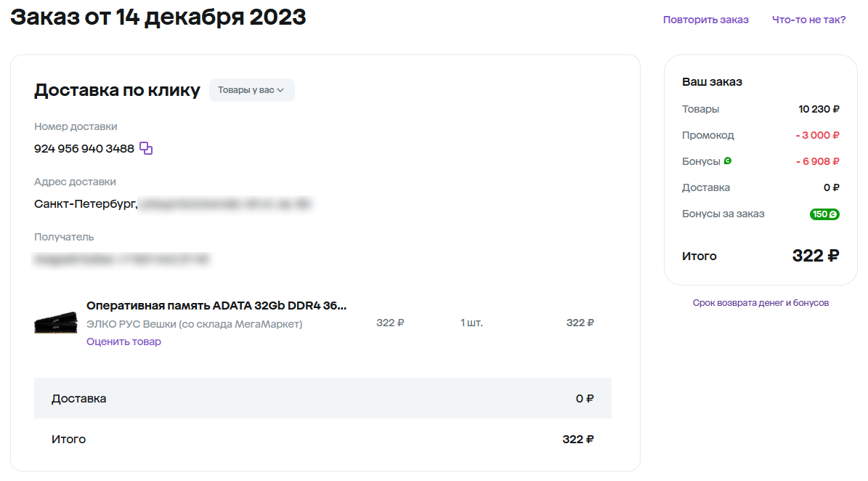The height and width of the screenshot is (481, 868).
Task: Click Оценить товар under the product
Action: point(123,341)
